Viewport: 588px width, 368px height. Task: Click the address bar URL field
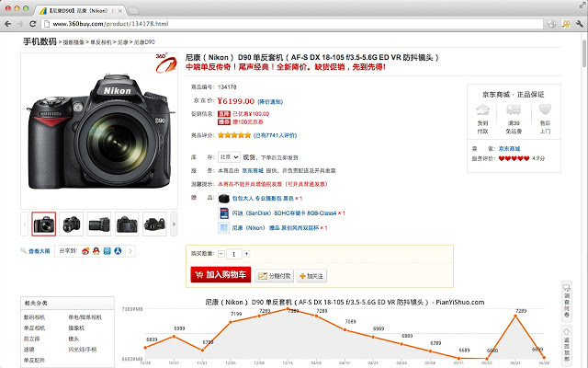pos(292,24)
